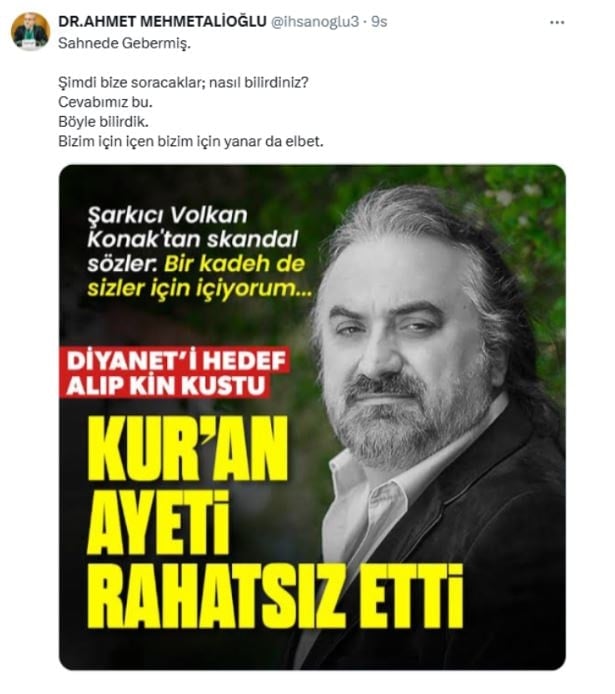This screenshot has width=615, height=694.
Task: Visit the @ihsanoglu3 handle link
Action: coord(315,22)
